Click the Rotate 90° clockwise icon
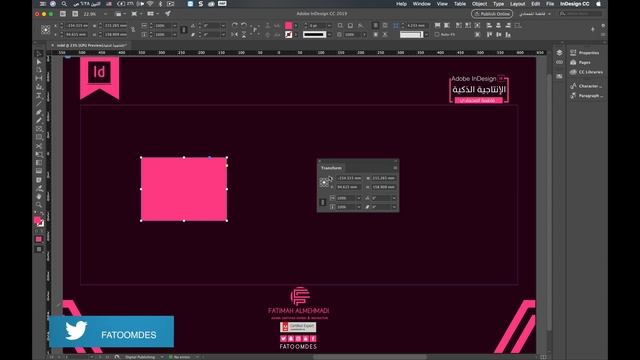Image resolution: width=640 pixels, height=360 pixels. pyautogui.click(x=235, y=25)
